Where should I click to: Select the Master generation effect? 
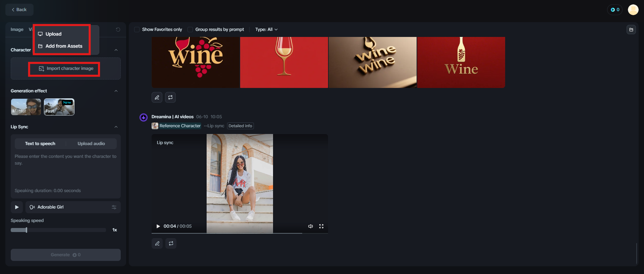point(26,107)
